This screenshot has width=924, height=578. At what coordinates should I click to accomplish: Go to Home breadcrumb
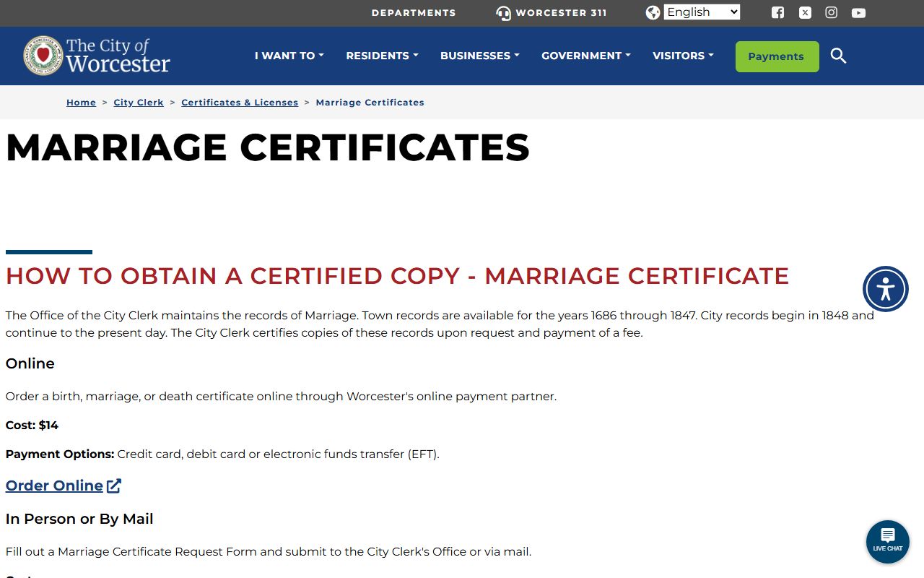click(81, 103)
